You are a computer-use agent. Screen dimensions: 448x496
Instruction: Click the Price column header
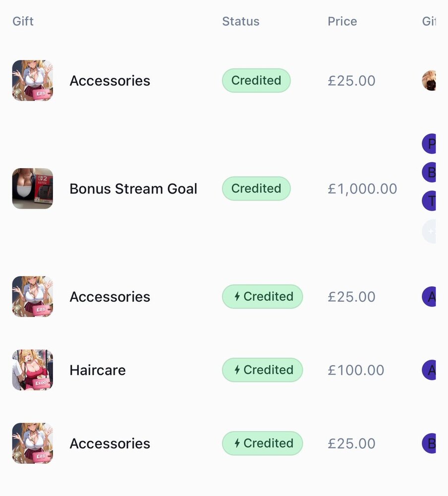342,21
